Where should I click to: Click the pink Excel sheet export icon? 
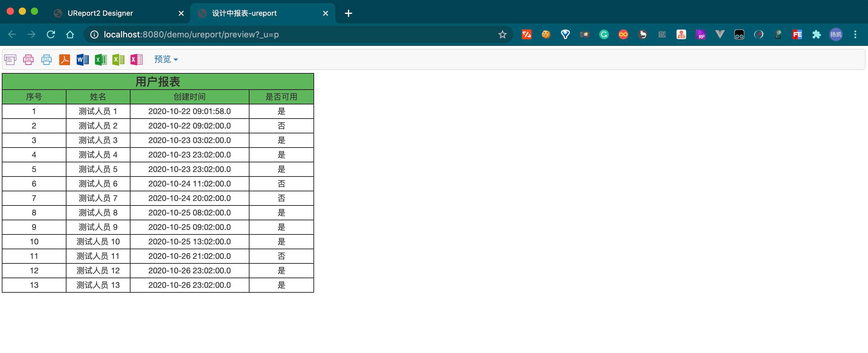[x=137, y=60]
